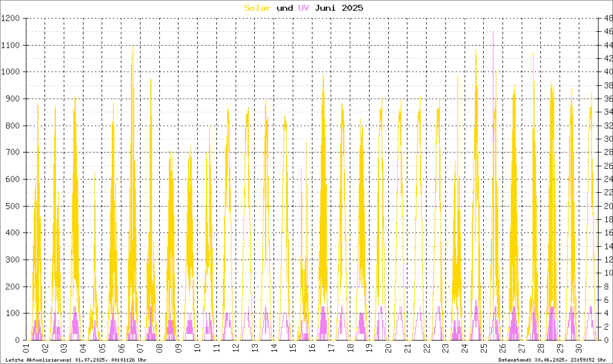
Task: Click the 24 label on the right axis
Action: [608, 180]
